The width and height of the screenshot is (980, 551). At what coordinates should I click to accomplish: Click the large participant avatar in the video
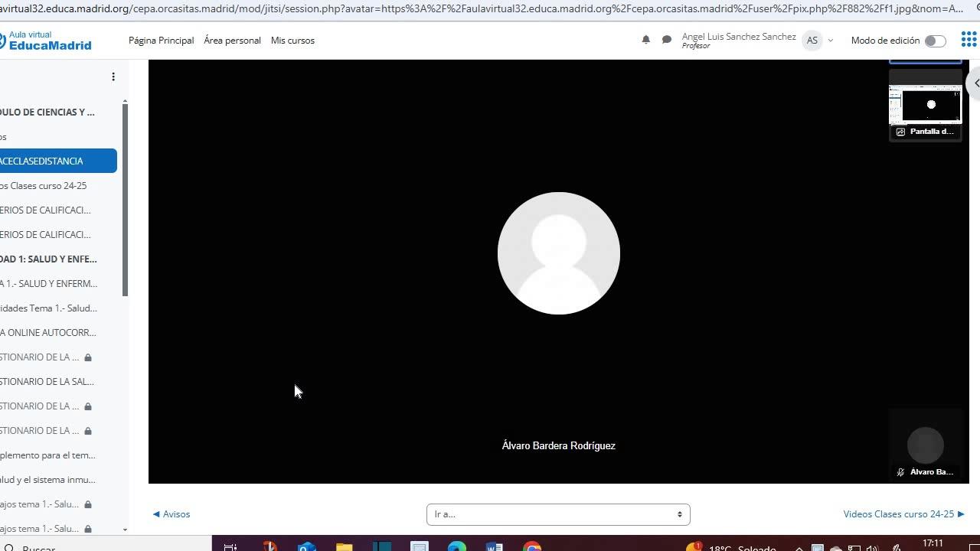point(559,253)
